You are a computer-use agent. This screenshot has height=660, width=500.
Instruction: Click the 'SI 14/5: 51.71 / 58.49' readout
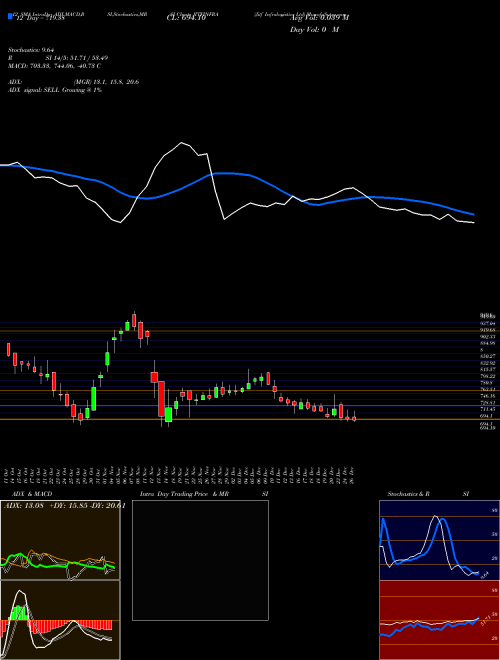click(77, 58)
